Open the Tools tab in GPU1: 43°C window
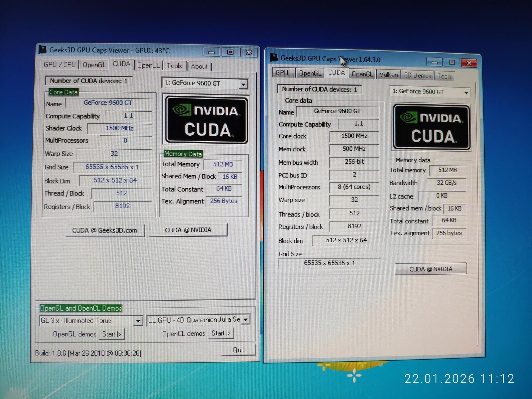This screenshot has height=399, width=532. 175,66
